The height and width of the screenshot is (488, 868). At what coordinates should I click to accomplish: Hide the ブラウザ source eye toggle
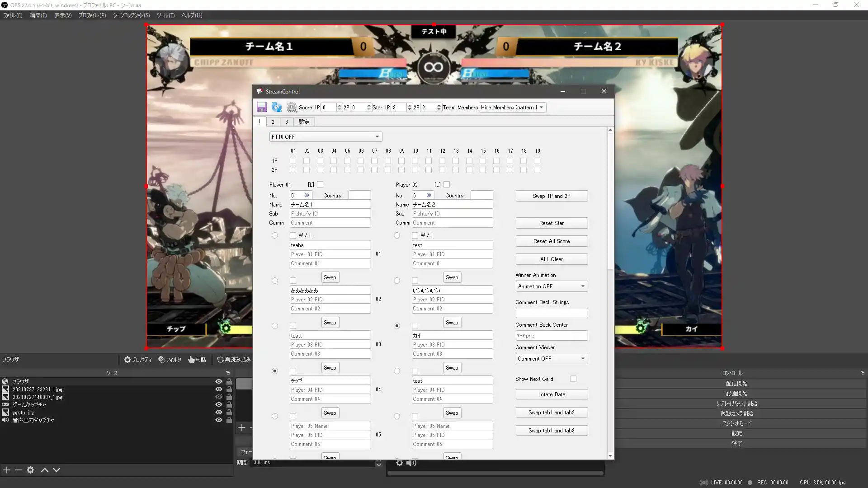click(219, 381)
